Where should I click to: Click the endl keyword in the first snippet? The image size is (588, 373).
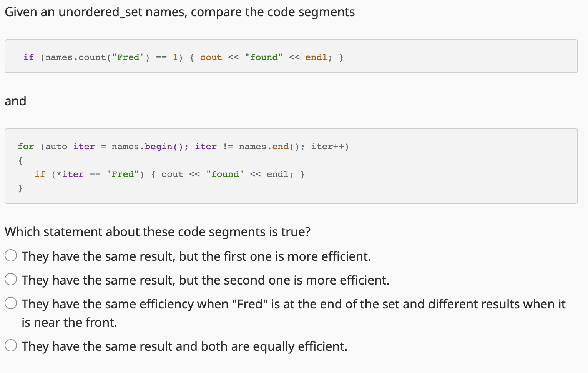316,57
